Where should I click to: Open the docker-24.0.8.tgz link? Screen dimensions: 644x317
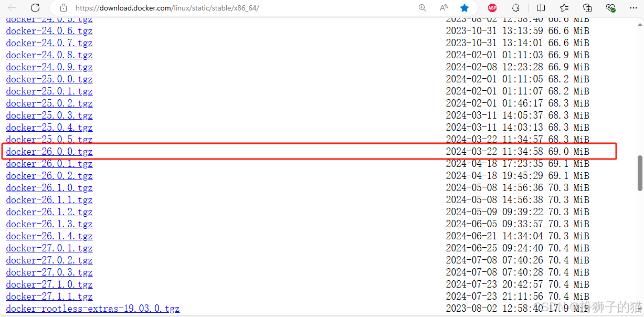point(49,55)
